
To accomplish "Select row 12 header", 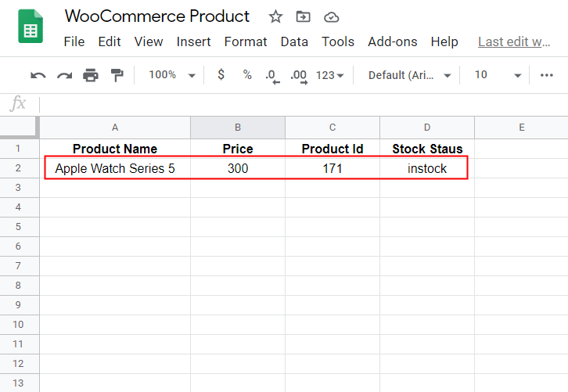I will [18, 364].
